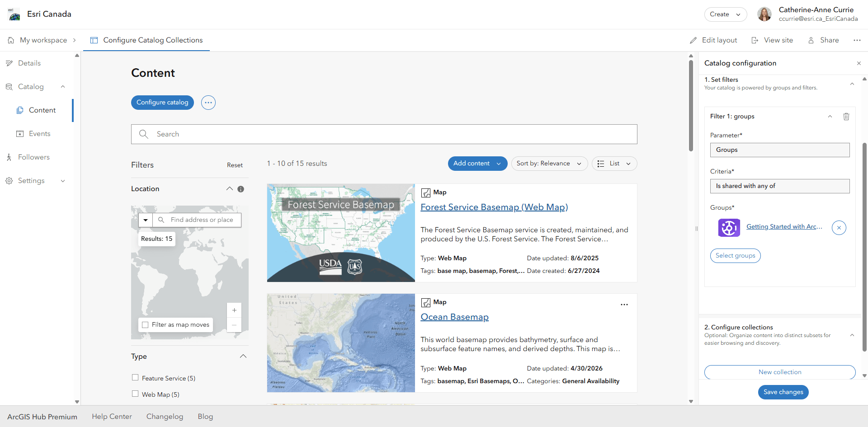Expand the Settings sidebar group

63,181
